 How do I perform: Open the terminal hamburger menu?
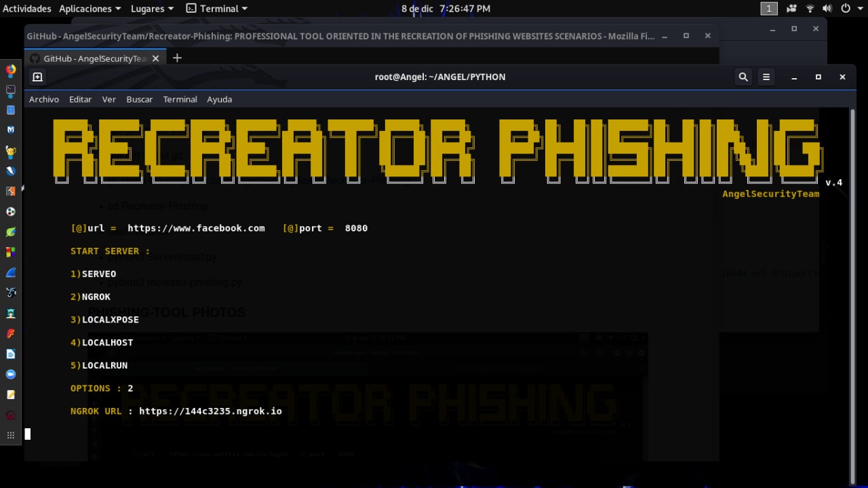(766, 77)
